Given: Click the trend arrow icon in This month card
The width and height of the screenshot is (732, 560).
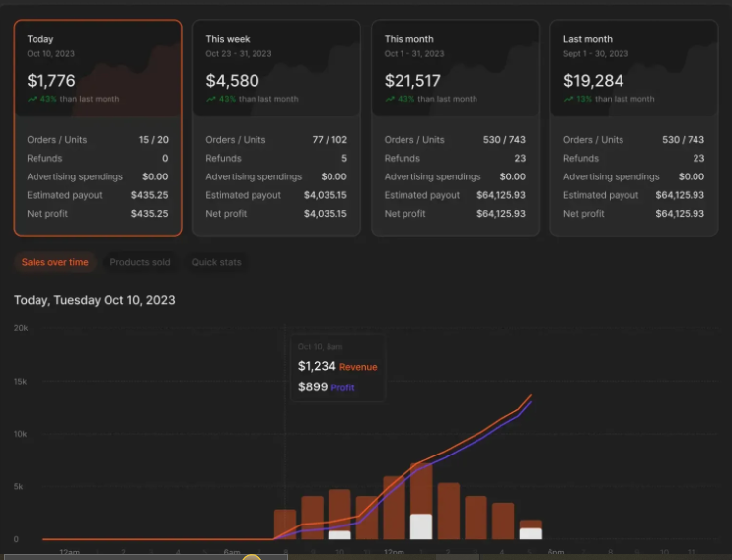Looking at the screenshot, I should 390,99.
